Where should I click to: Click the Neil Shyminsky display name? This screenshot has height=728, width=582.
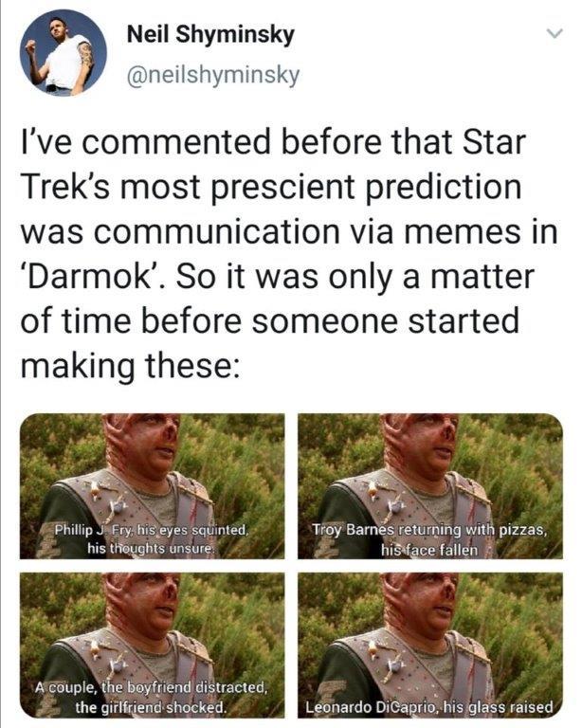tap(210, 35)
